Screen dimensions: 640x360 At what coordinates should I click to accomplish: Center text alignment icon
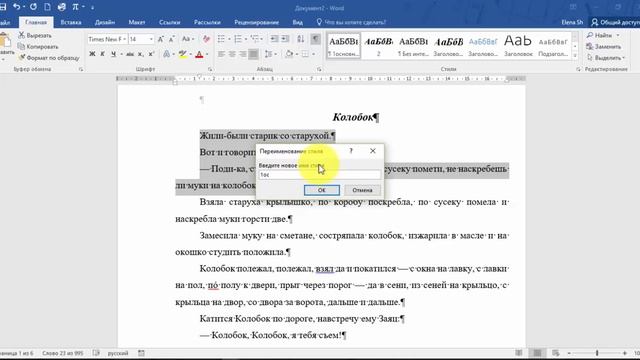click(x=232, y=54)
